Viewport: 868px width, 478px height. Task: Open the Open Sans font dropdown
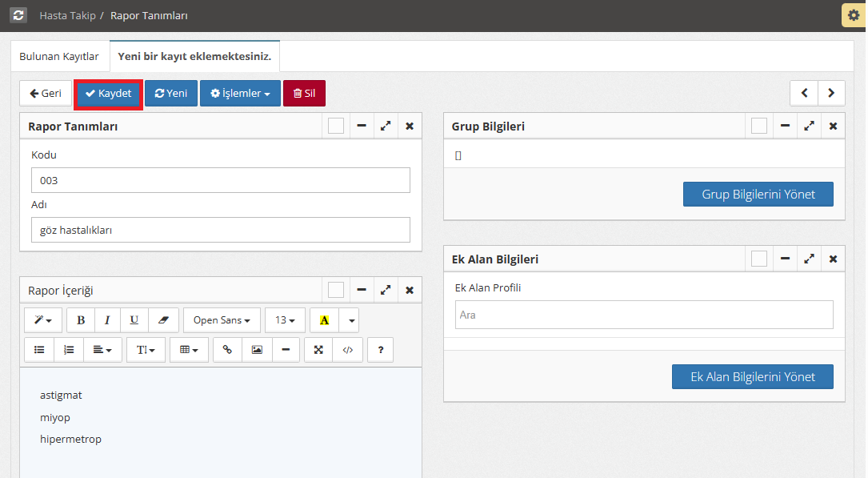pos(222,320)
